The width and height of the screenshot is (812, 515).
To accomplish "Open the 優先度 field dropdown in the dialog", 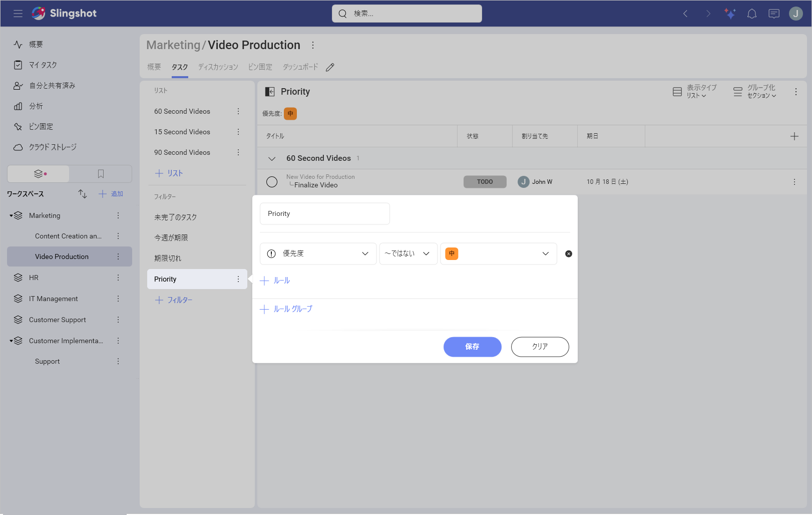I will (318, 253).
